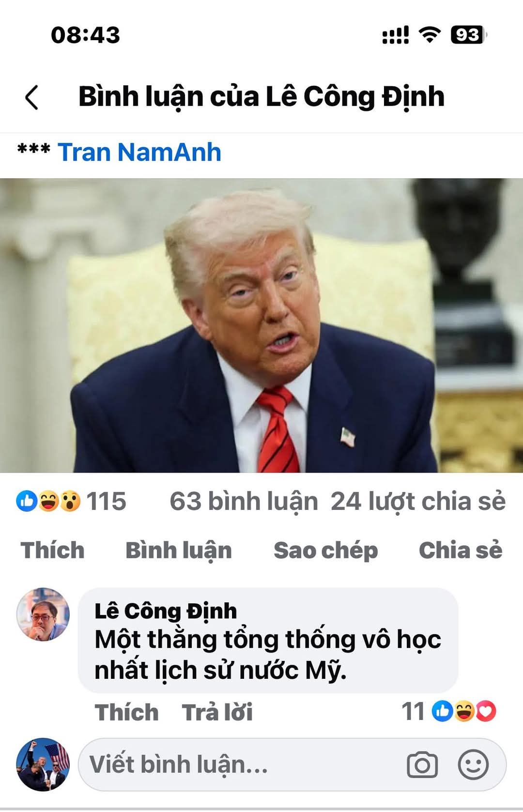Tap Thích under Lê Công Định's comment
Image resolution: width=523 pixels, height=812 pixels.
pyautogui.click(x=127, y=712)
